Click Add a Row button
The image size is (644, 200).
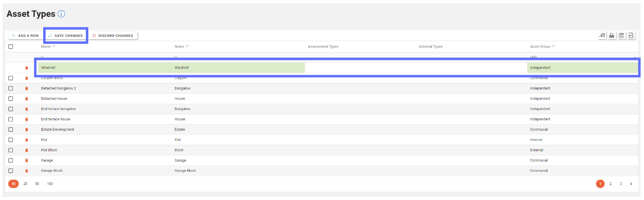coord(25,36)
